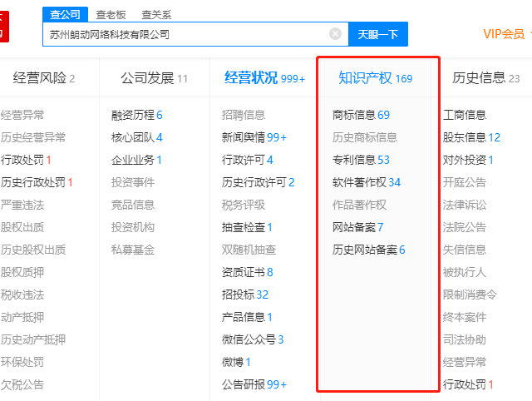This screenshot has width=532, height=401.
Task: Click 历史动产抵押 item
Action: click(33, 339)
